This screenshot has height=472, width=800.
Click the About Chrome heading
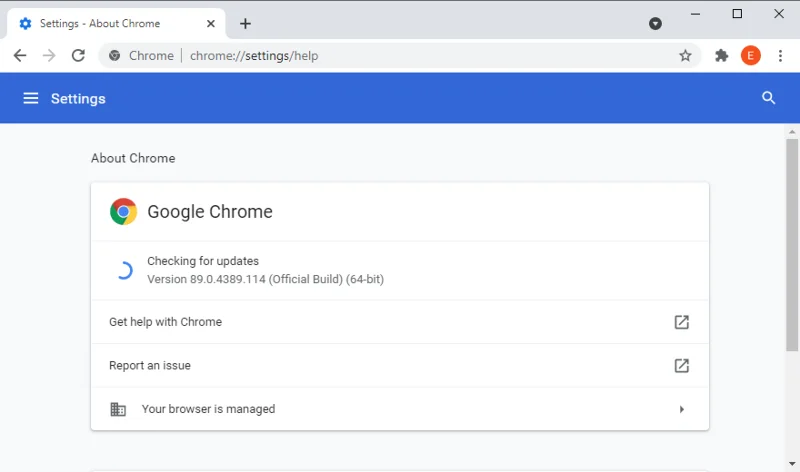(x=133, y=158)
